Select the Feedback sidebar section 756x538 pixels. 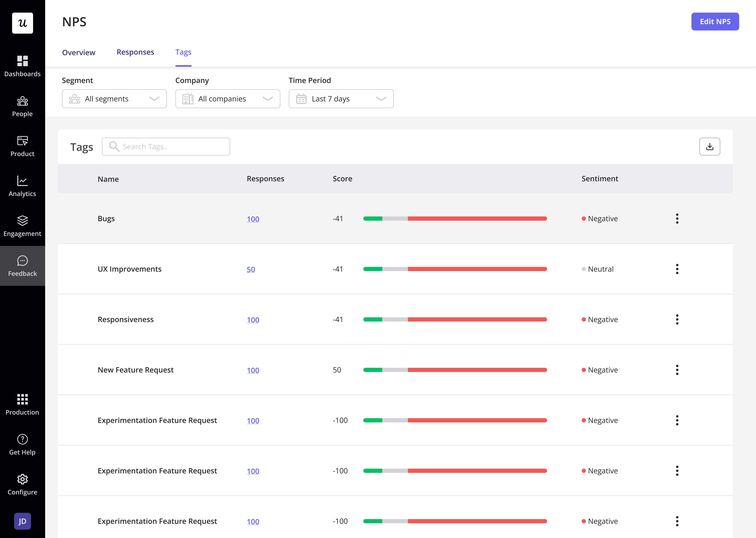point(22,266)
